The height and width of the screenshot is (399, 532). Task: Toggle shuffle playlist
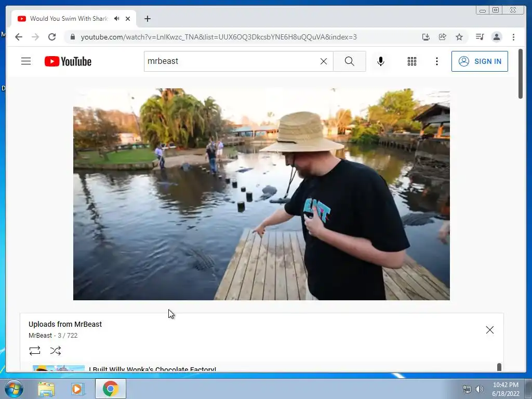coord(55,351)
